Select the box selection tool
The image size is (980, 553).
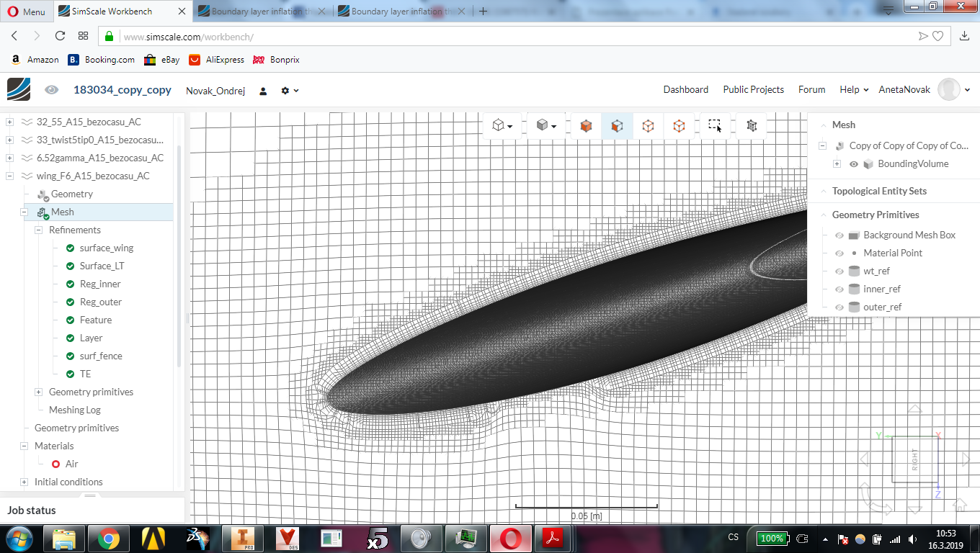pyautogui.click(x=715, y=125)
